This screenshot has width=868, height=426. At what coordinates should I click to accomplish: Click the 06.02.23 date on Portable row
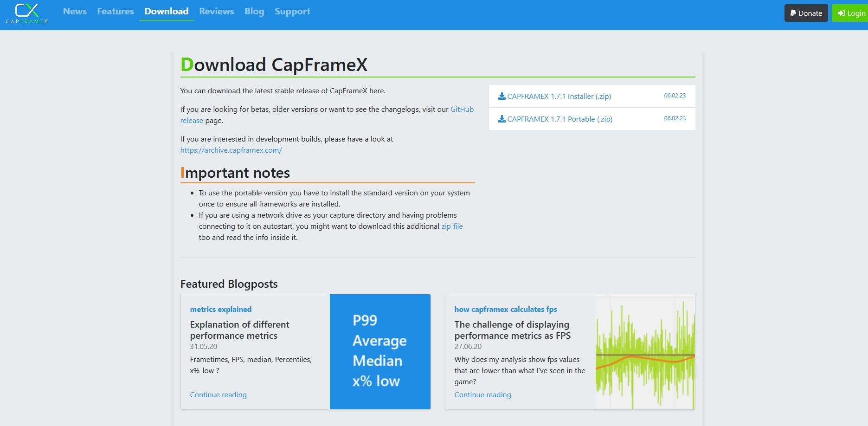(675, 118)
